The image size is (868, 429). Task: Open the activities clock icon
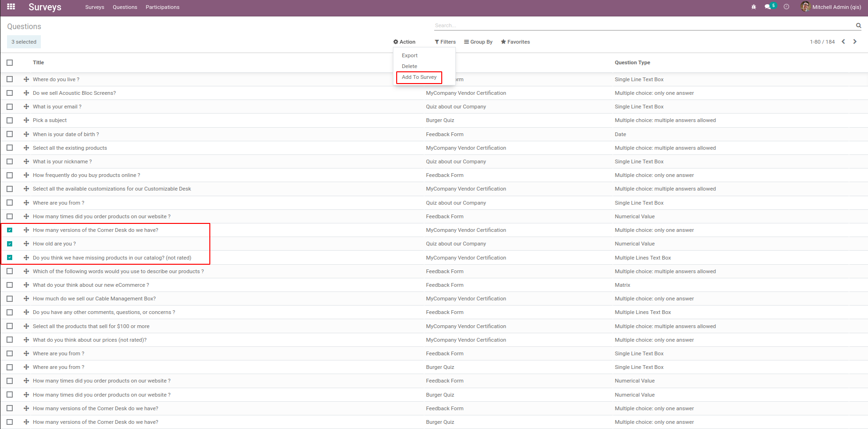(x=786, y=7)
